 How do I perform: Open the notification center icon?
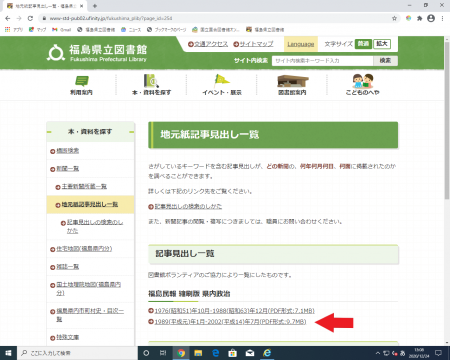[439, 353]
